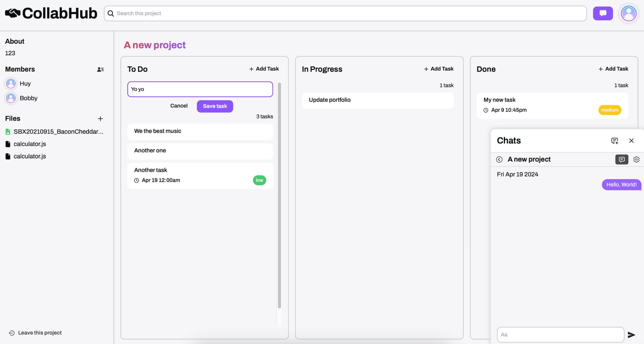Add a file using the plus icon
Viewport: 644px width, 344px height.
101,119
